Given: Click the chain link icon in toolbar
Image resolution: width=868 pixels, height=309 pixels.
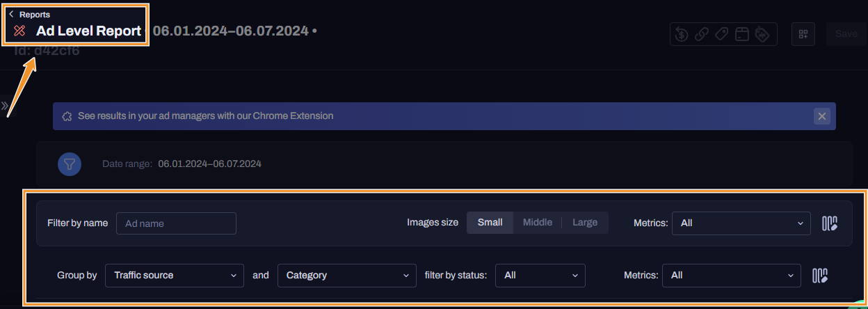Looking at the screenshot, I should pos(702,34).
